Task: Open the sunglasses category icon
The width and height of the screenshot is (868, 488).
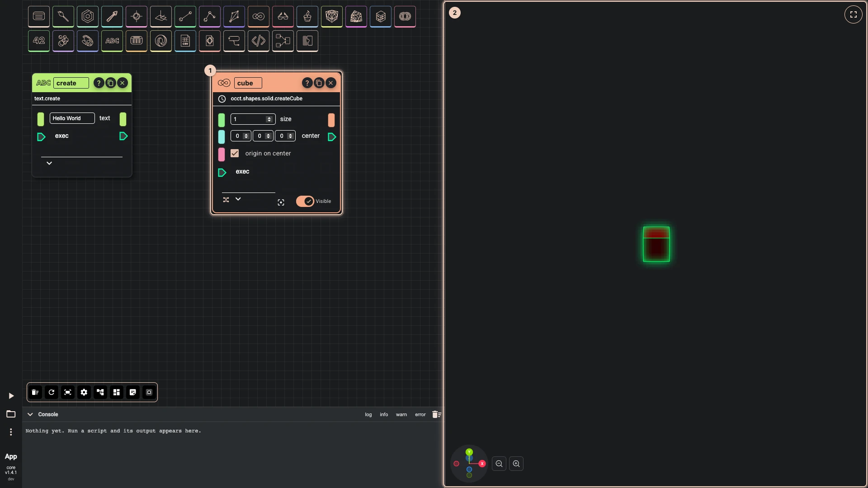Action: [283, 17]
